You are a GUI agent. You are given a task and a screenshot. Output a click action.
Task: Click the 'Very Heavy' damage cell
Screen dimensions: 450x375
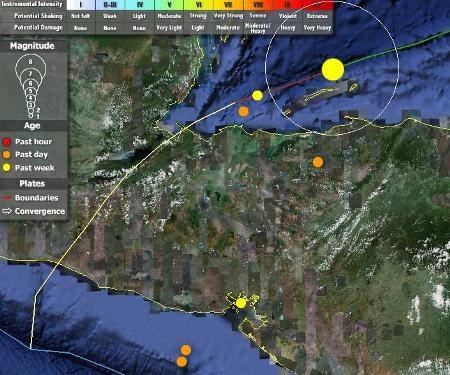point(317,28)
